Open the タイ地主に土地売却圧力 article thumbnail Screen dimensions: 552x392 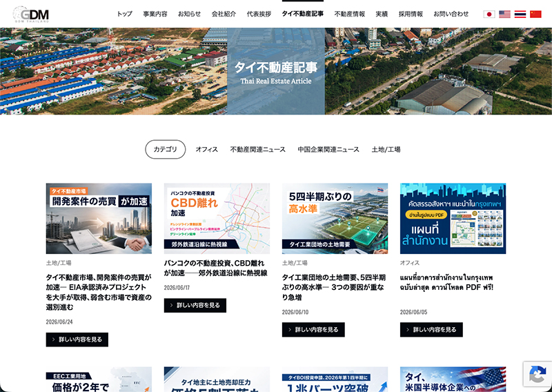[x=217, y=380]
